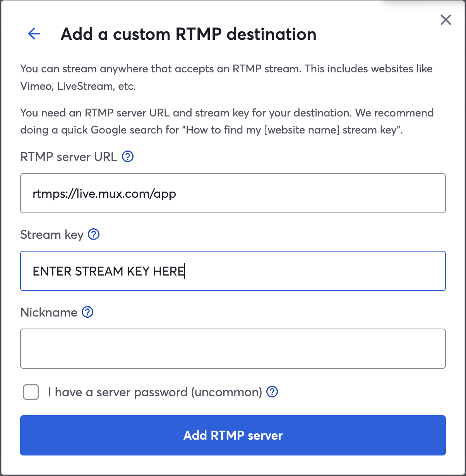Focus the RTMP server URL input

(233, 193)
